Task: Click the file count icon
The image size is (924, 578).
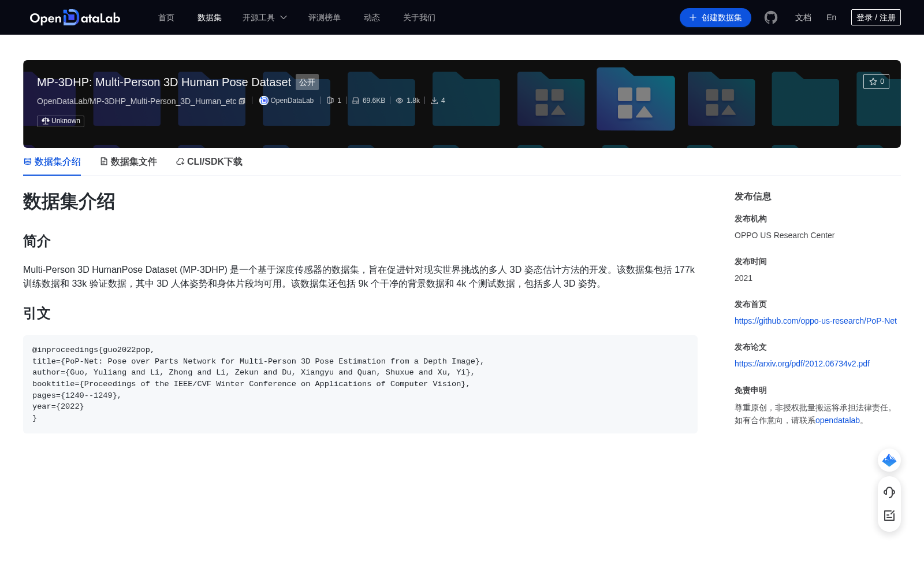Action: tap(330, 101)
